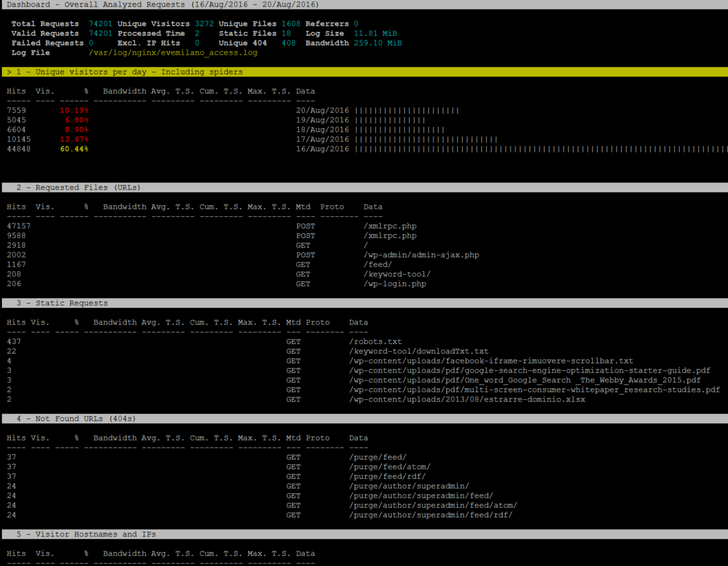This screenshot has height=566, width=728.
Task: Click the bar graph for 17/Aug/2016
Action: [426, 140]
